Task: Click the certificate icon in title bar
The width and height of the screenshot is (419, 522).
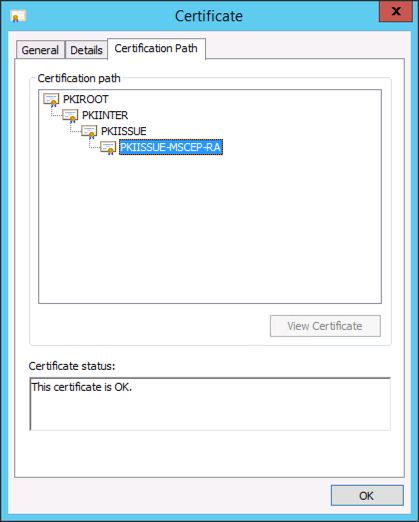Action: pos(18,16)
